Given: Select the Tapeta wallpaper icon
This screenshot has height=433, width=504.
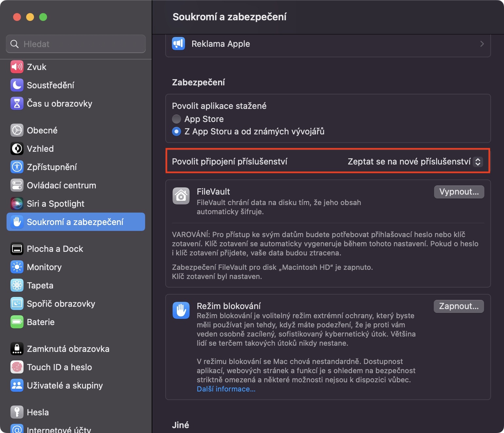Looking at the screenshot, I should point(17,286).
